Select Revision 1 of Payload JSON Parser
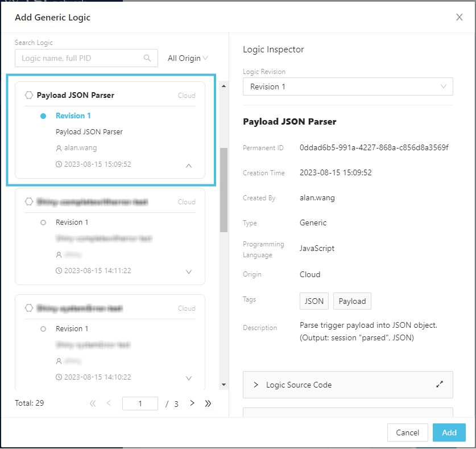 pos(73,116)
